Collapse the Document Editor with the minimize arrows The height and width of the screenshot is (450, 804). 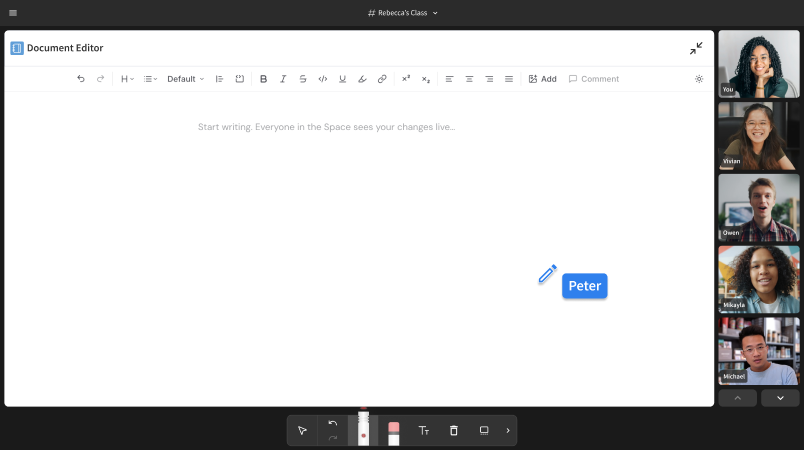point(696,48)
